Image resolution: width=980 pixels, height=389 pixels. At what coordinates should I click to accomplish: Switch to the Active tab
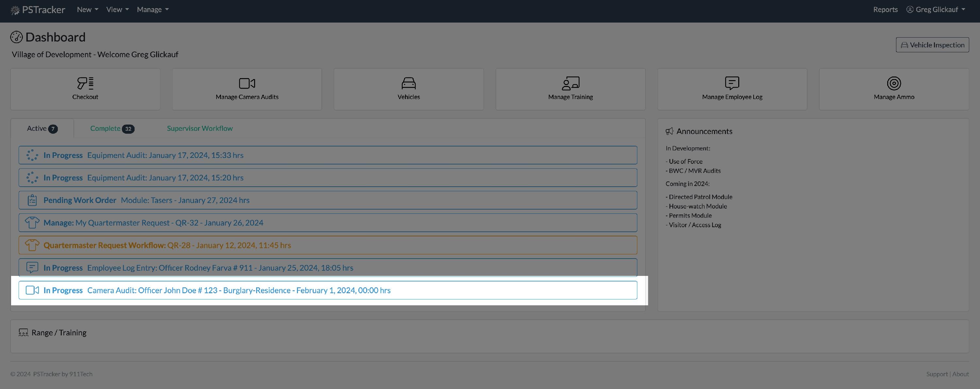[42, 128]
